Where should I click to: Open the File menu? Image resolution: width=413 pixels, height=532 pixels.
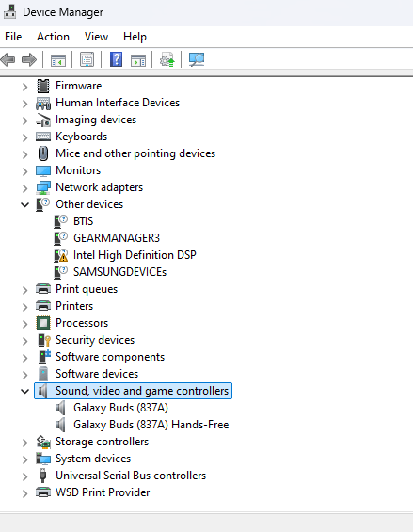13,37
